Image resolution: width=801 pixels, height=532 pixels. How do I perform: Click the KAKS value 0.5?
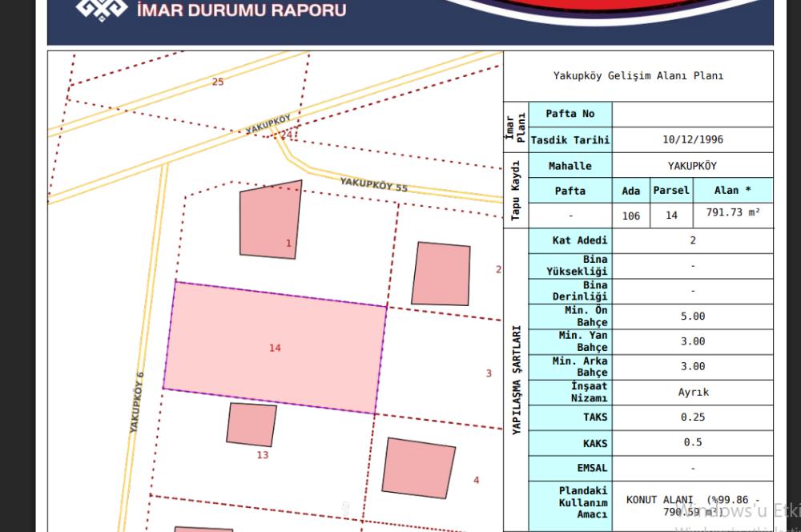[693, 442]
